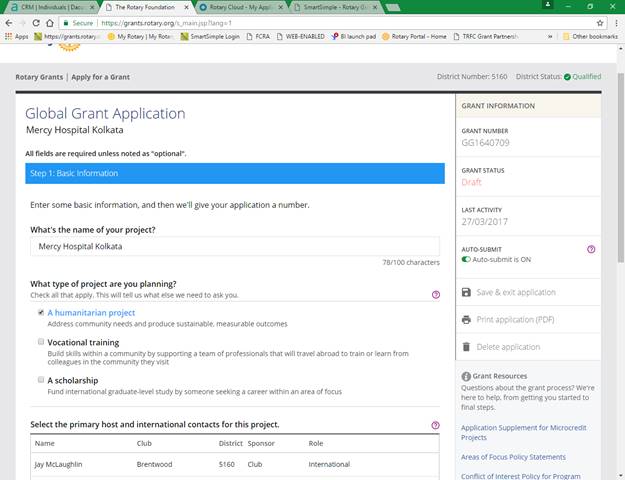Click the Secure padlock in the address bar

[x=66, y=23]
